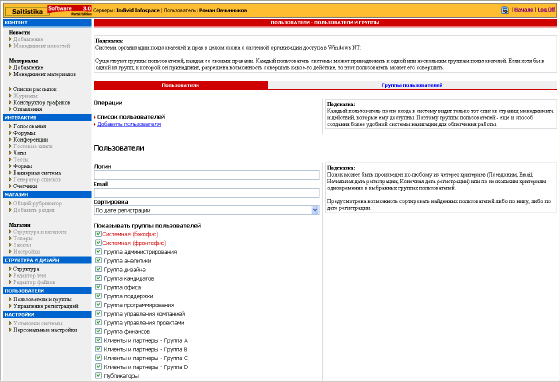Click Настройки link under Магазин

[x=26, y=252]
